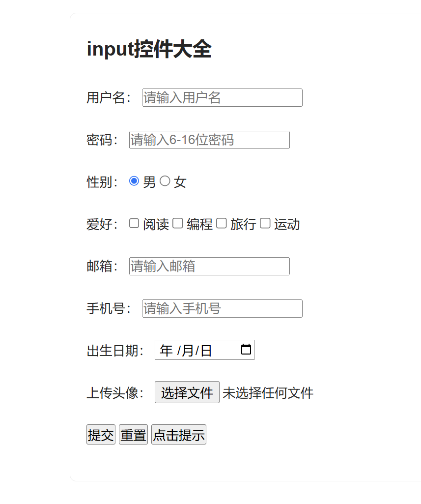
Task: Tick the 旅行 hobby checkbox
Action: tap(222, 223)
